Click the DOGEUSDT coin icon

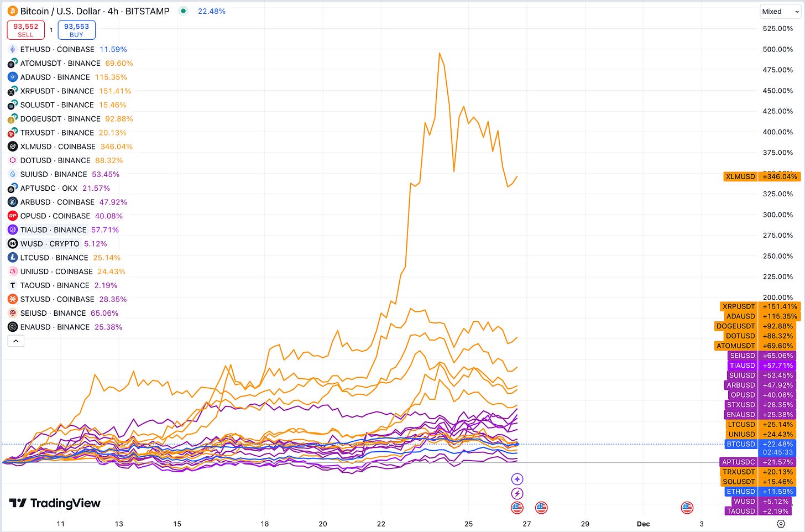point(13,118)
